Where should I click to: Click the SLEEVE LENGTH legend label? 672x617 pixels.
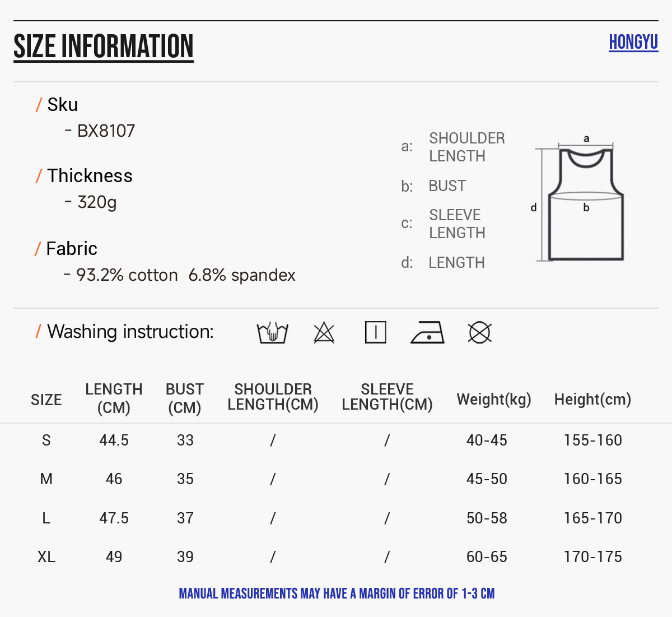click(x=457, y=224)
